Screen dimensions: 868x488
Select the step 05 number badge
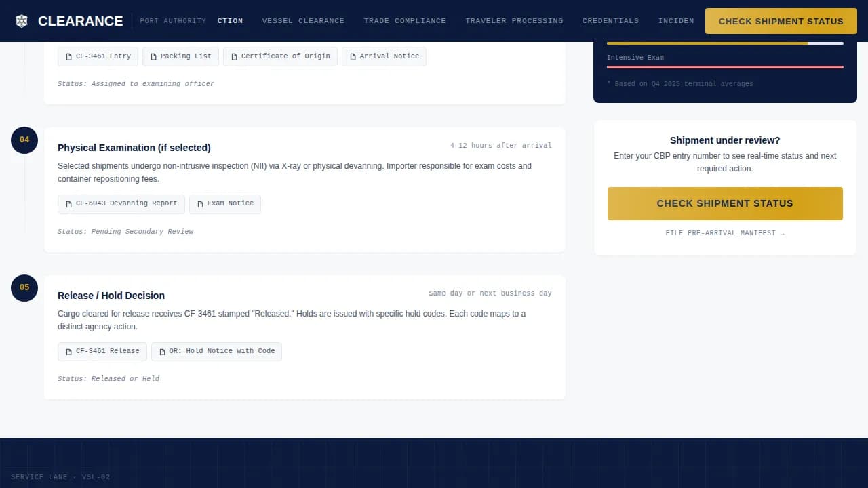[x=24, y=287]
